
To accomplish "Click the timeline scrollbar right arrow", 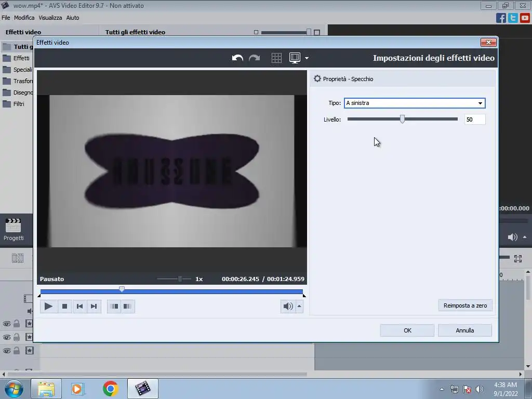I will click(x=521, y=374).
